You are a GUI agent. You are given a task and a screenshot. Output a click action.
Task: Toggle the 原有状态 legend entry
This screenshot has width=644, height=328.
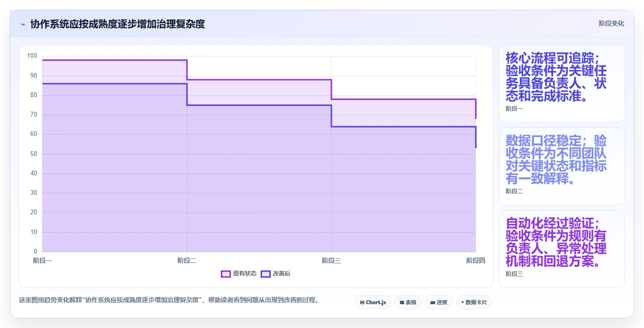click(239, 274)
